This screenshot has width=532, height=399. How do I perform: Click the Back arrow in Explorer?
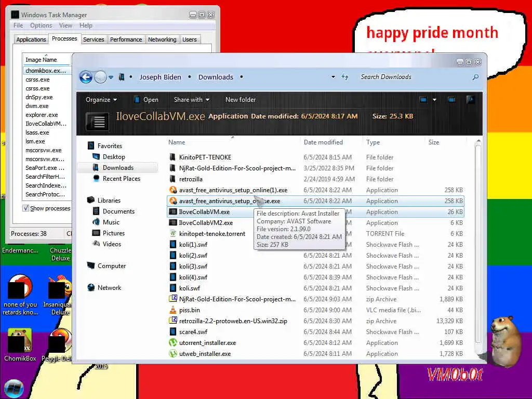pos(86,77)
